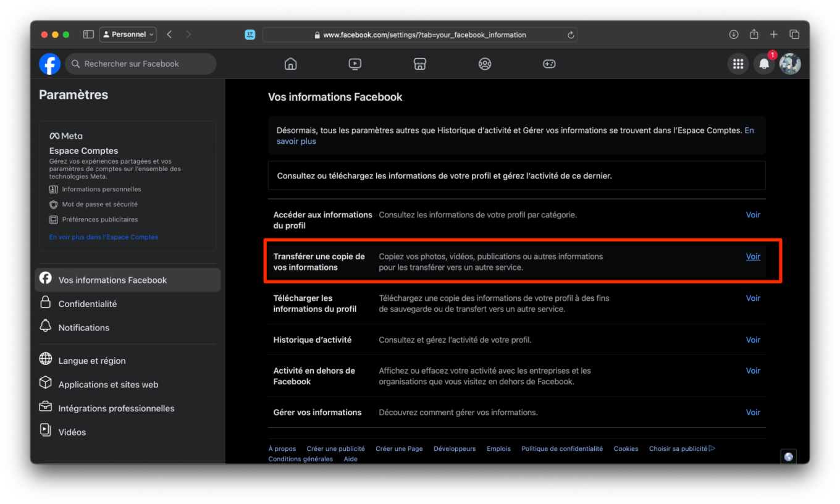Click Voir for Accéder aux informations du profil
This screenshot has height=504, width=840.
(753, 215)
